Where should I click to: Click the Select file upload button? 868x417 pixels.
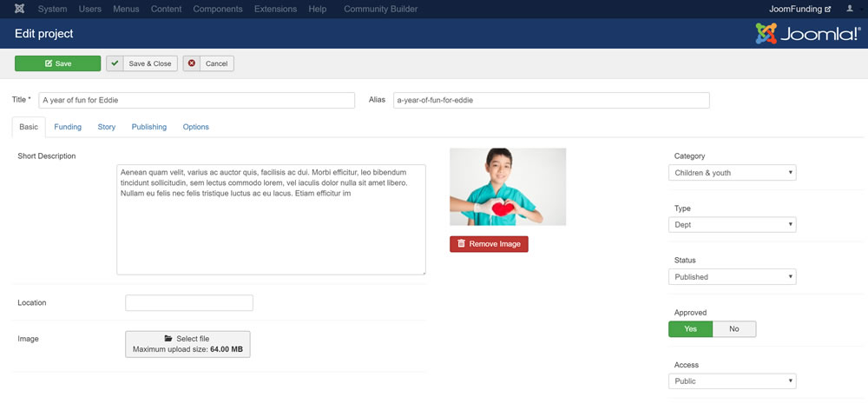[x=187, y=344]
